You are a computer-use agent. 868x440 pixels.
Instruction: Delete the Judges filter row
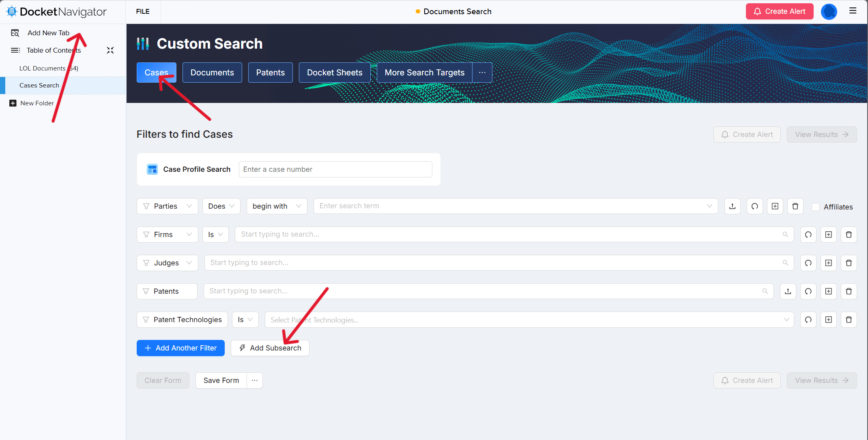click(849, 263)
